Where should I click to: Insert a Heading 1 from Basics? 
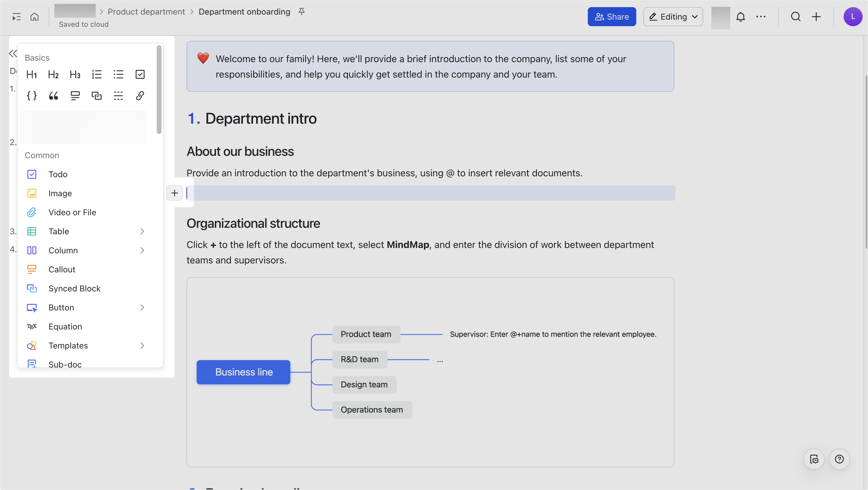(31, 74)
